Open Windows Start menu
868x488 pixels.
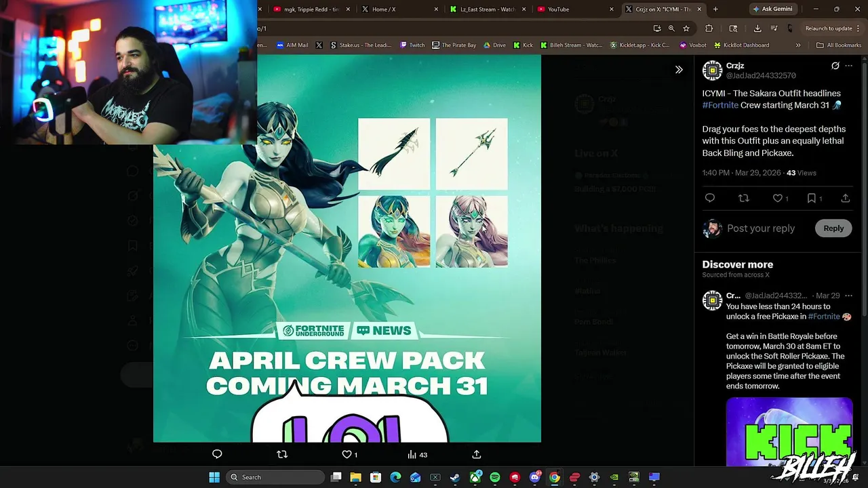tap(214, 477)
